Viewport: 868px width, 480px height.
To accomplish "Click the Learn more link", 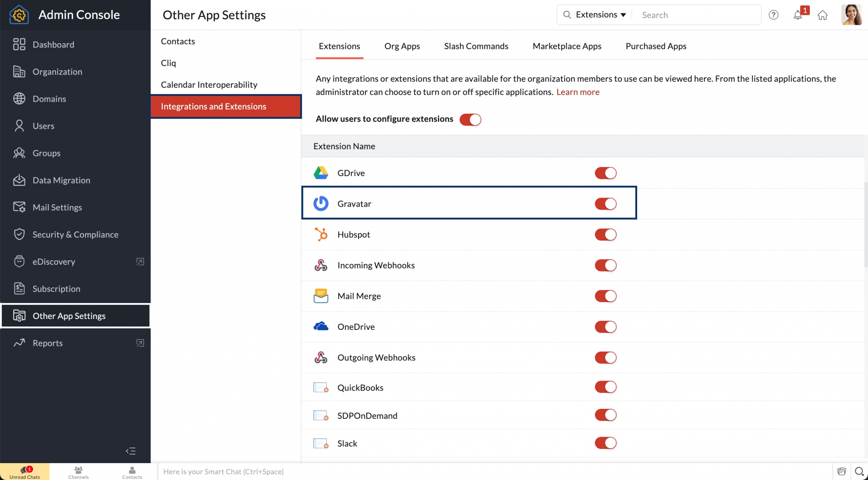I will (578, 92).
